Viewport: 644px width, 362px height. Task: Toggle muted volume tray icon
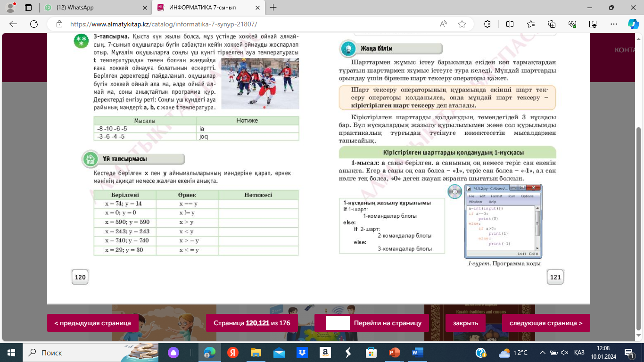tap(565, 353)
